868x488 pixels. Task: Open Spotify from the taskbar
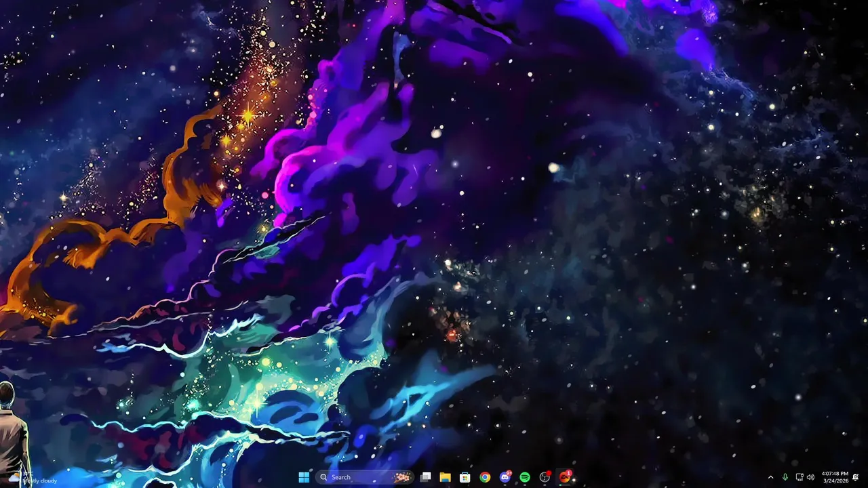coord(525,477)
